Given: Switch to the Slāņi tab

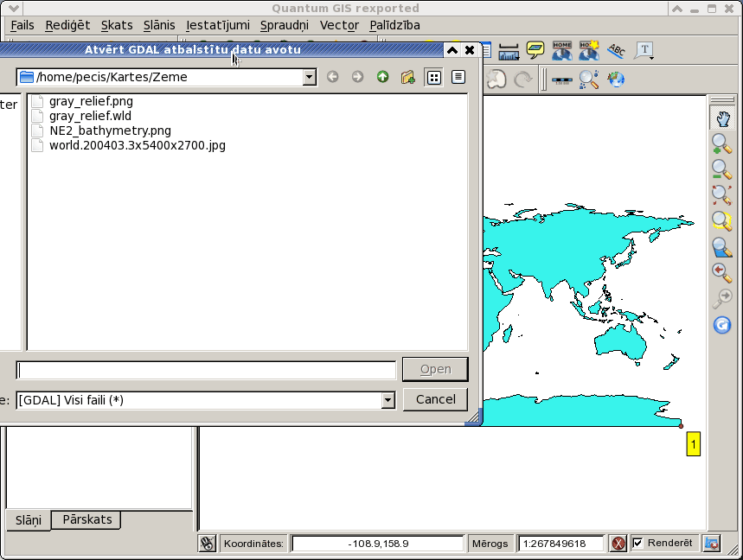Looking at the screenshot, I should [29, 520].
